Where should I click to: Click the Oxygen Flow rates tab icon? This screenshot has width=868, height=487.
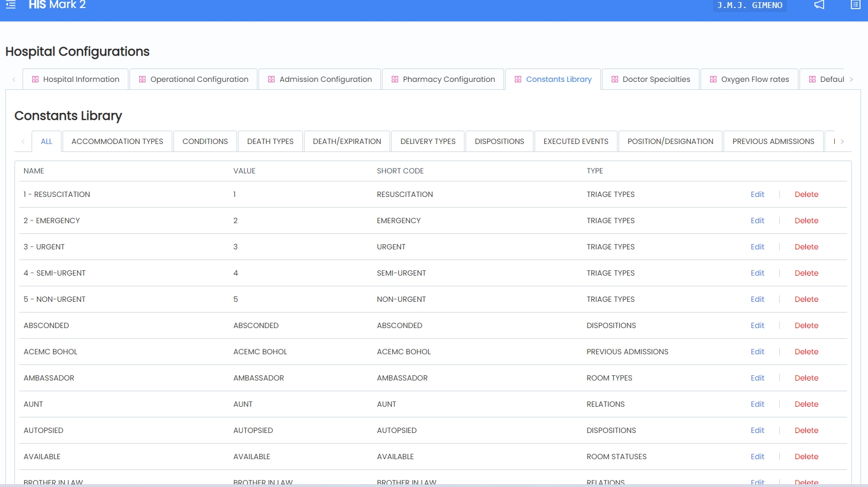coord(713,79)
